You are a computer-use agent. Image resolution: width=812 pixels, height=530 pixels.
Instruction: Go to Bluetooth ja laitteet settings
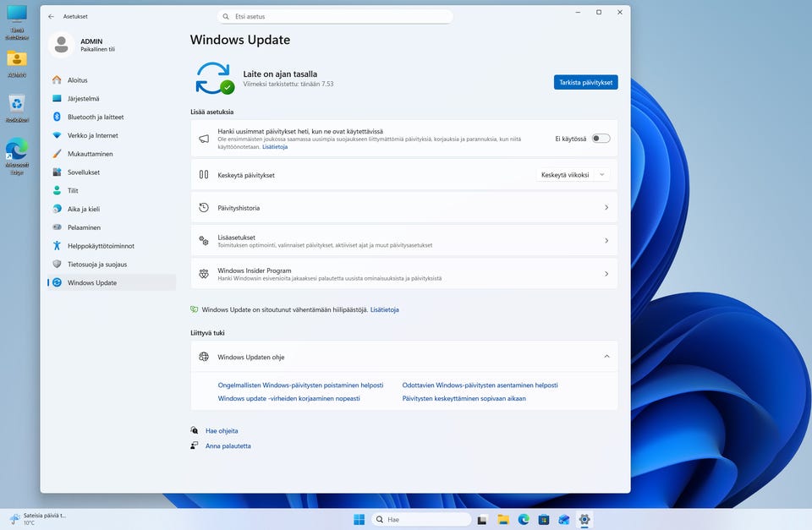pos(112,117)
